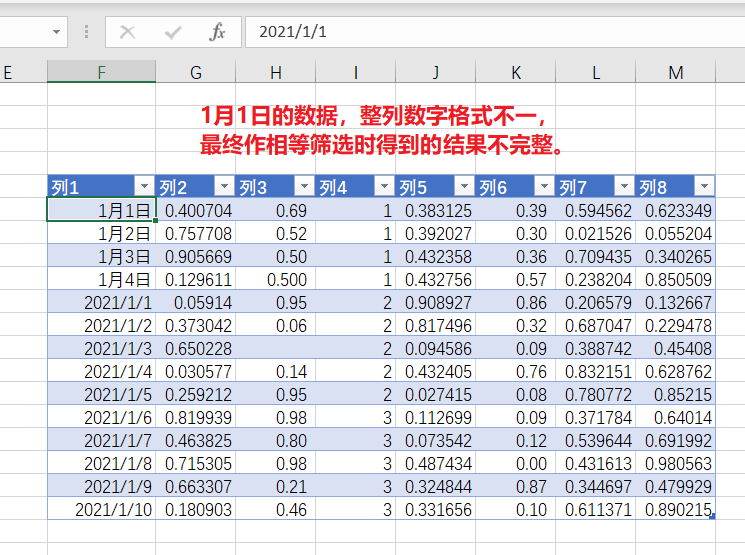
Task: Select cell containing 2021/1/2
Action: tap(101, 325)
